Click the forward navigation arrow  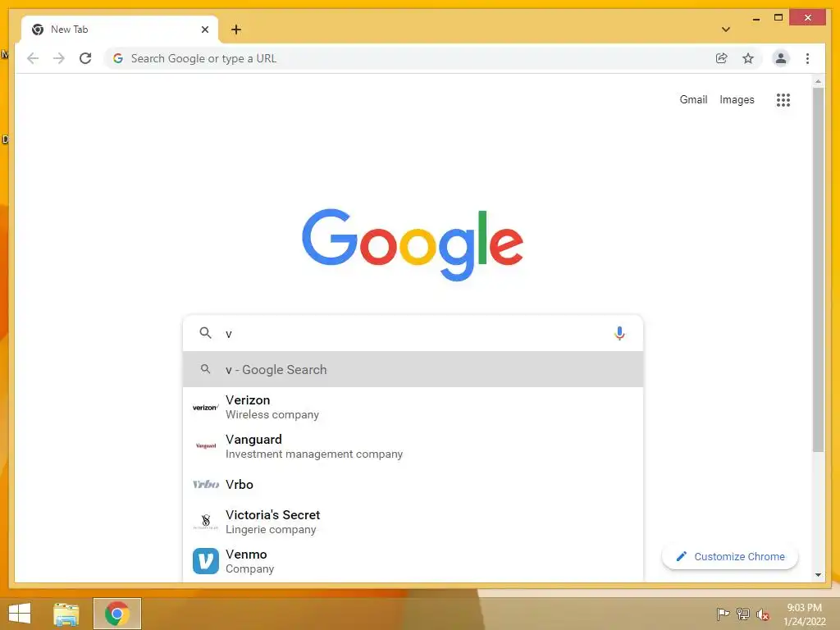pyautogui.click(x=59, y=58)
